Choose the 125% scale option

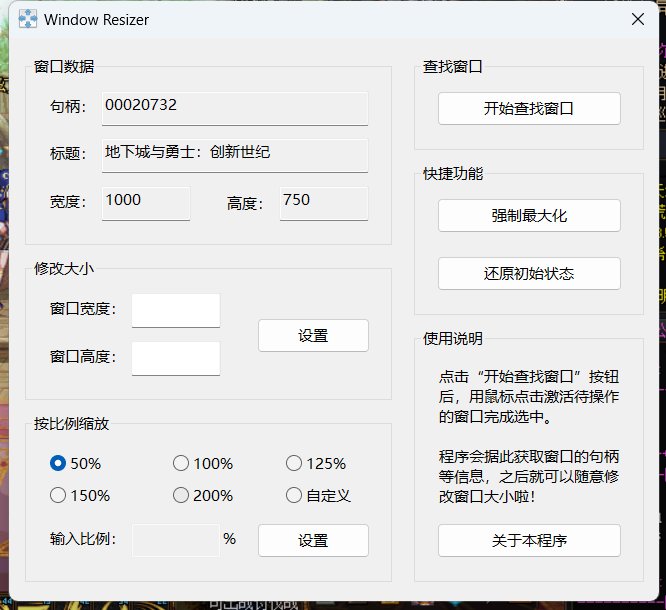click(294, 463)
